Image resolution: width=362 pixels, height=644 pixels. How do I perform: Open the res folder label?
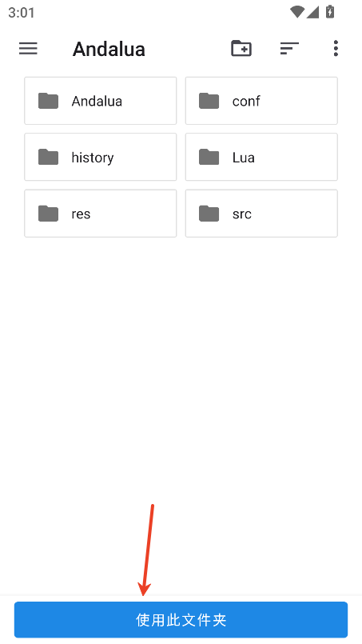(81, 214)
